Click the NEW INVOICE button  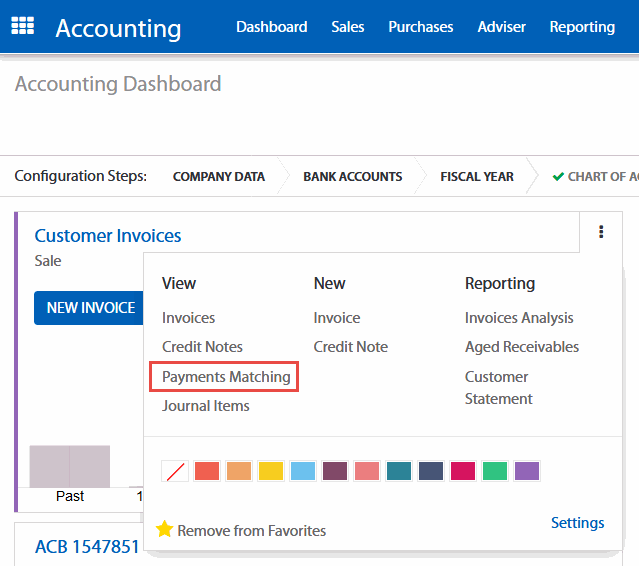[90, 308]
